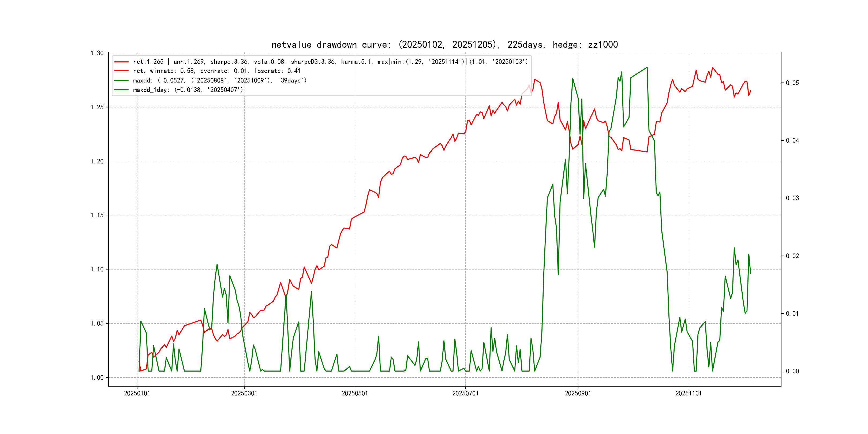The height and width of the screenshot is (434, 868).
Task: Click the 20250701 x-axis date label
Action: point(465,394)
